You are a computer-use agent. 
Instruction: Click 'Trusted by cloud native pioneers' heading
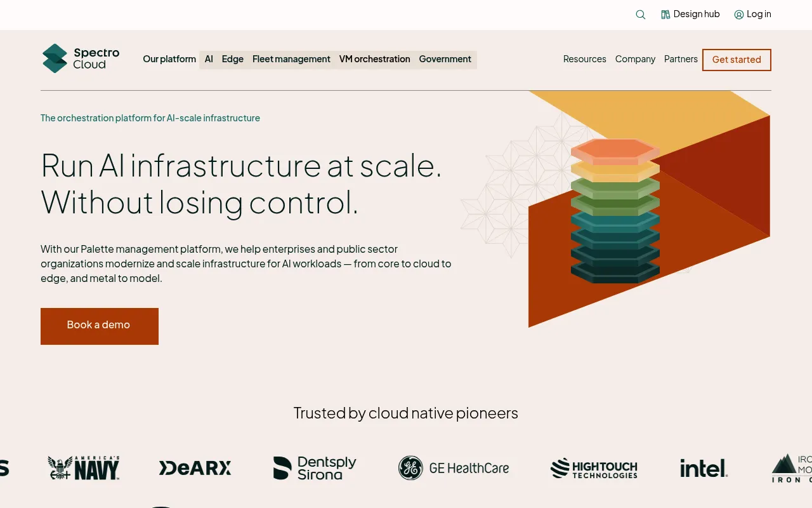coord(406,413)
